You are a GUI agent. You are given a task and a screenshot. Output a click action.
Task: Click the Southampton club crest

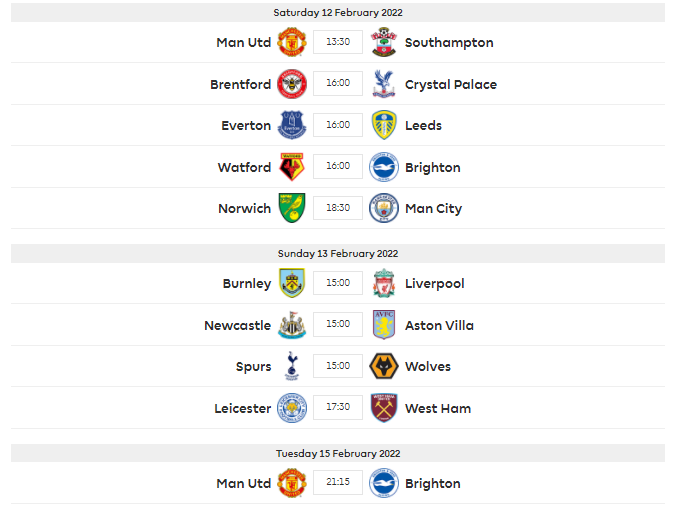point(383,42)
